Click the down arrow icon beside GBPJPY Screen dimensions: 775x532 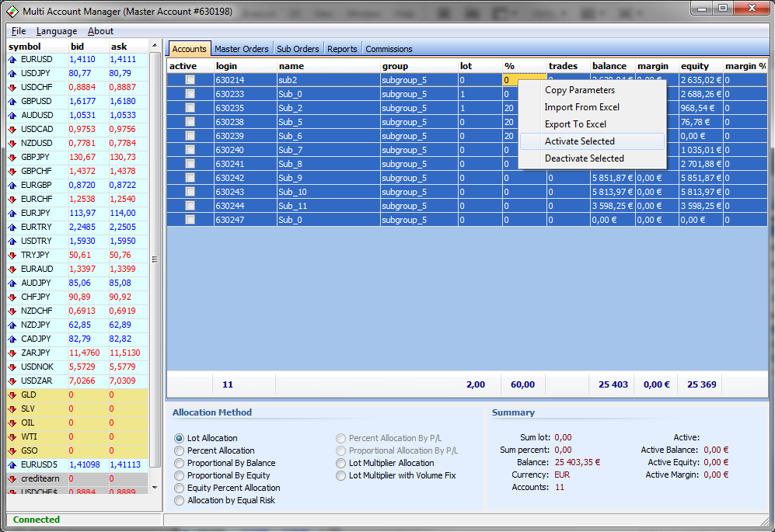pos(12,157)
